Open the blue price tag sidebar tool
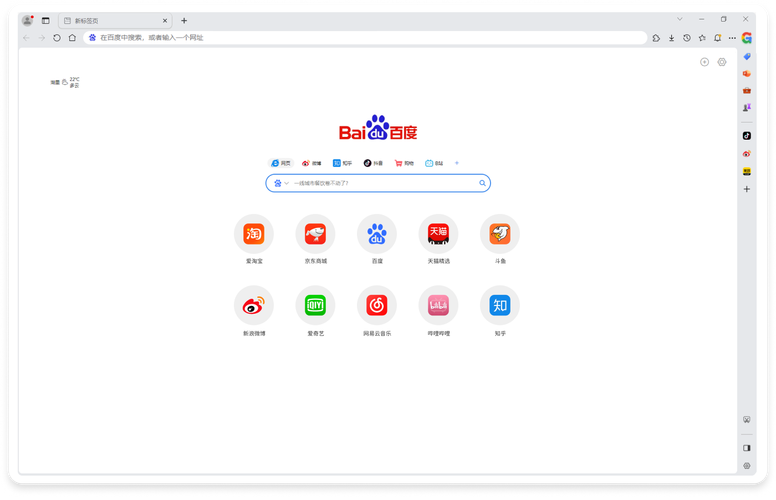 click(747, 56)
